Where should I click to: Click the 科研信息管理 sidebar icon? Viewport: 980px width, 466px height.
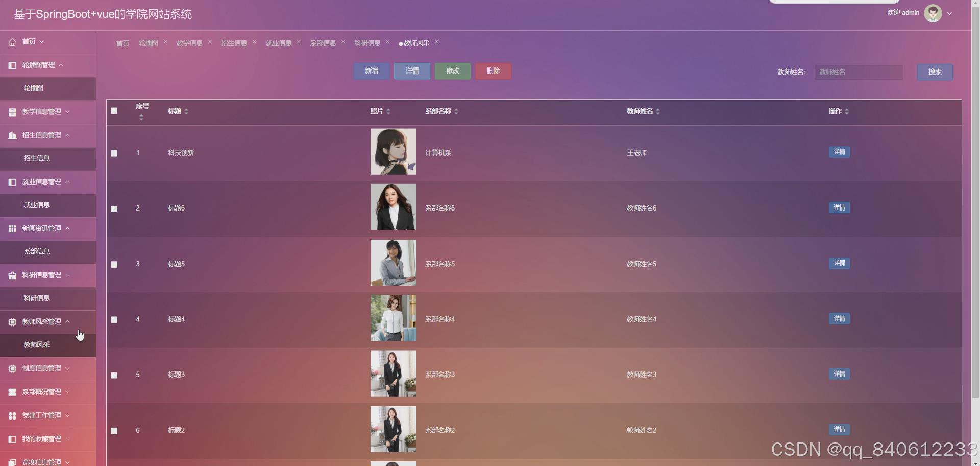tap(12, 275)
